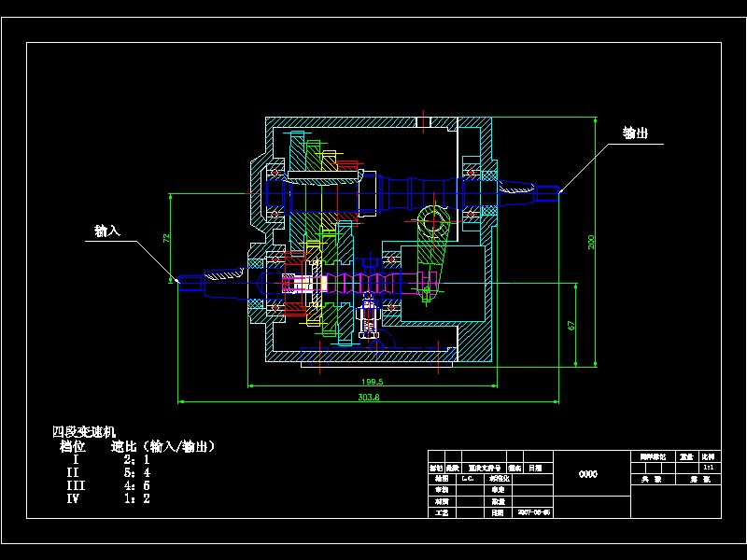Image resolution: width=747 pixels, height=560 pixels.
Task: Select the 67 dimension text
Action: point(571,325)
